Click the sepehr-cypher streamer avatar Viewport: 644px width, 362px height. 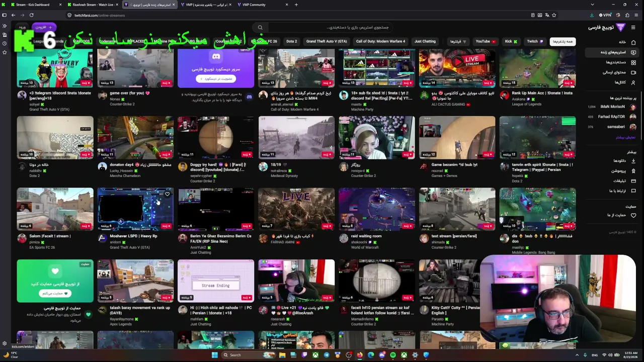pos(183,166)
